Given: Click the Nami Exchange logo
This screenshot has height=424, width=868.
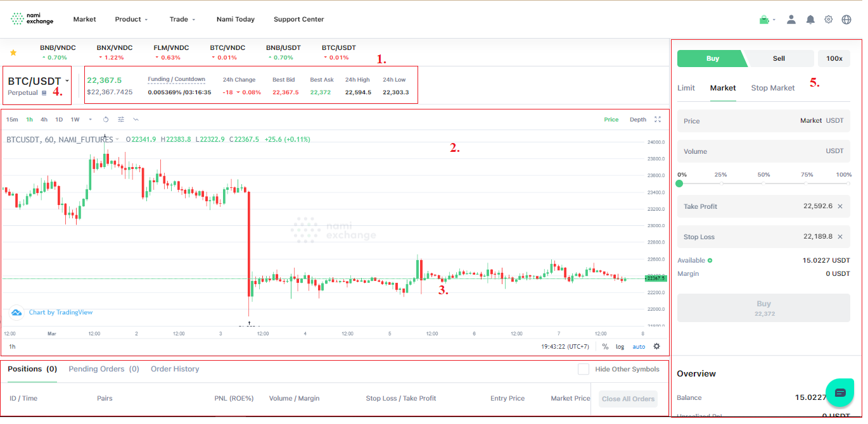Looking at the screenshot, I should [32, 19].
